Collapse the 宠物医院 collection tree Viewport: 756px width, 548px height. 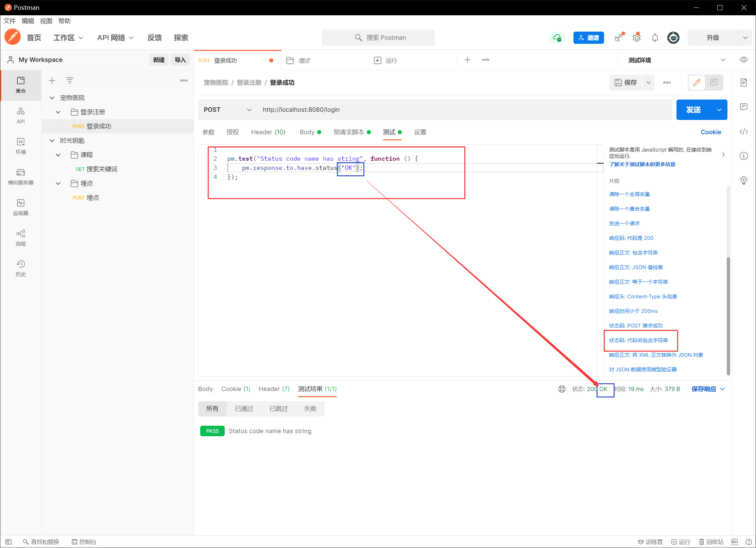coord(52,98)
